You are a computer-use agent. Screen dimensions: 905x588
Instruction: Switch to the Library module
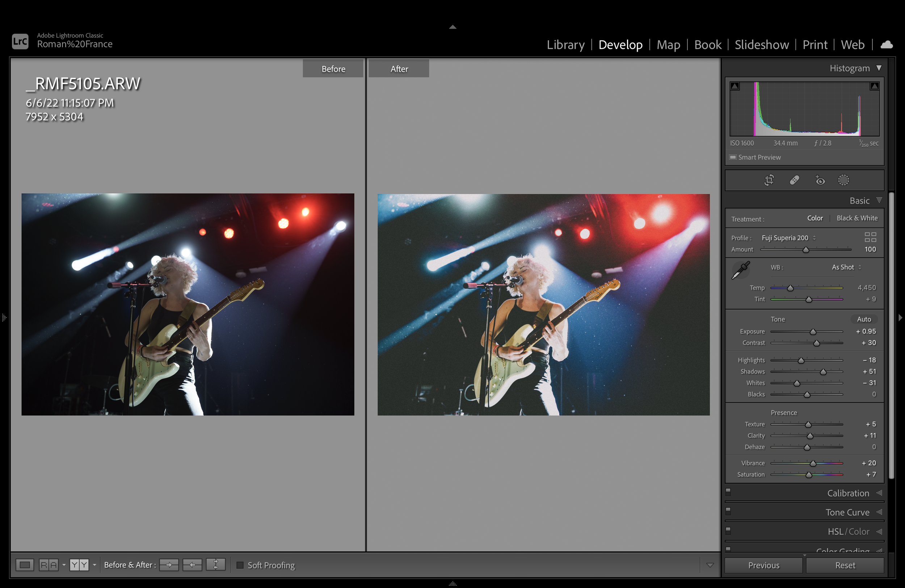click(565, 45)
